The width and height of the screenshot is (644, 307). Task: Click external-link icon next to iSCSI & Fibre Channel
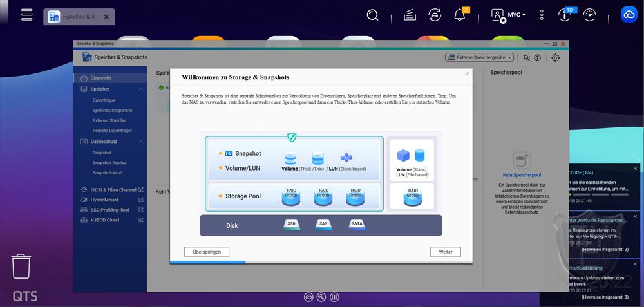[x=141, y=190]
